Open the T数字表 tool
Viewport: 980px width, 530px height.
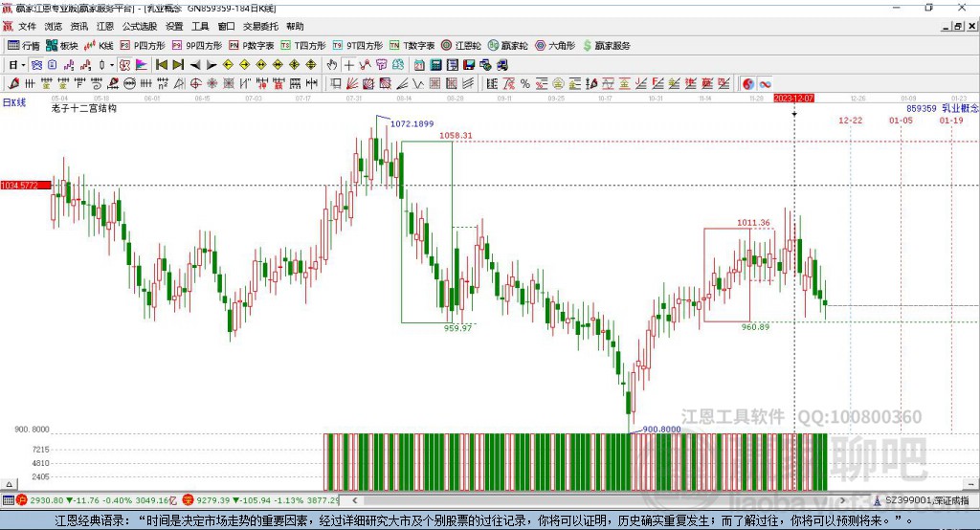(412, 46)
